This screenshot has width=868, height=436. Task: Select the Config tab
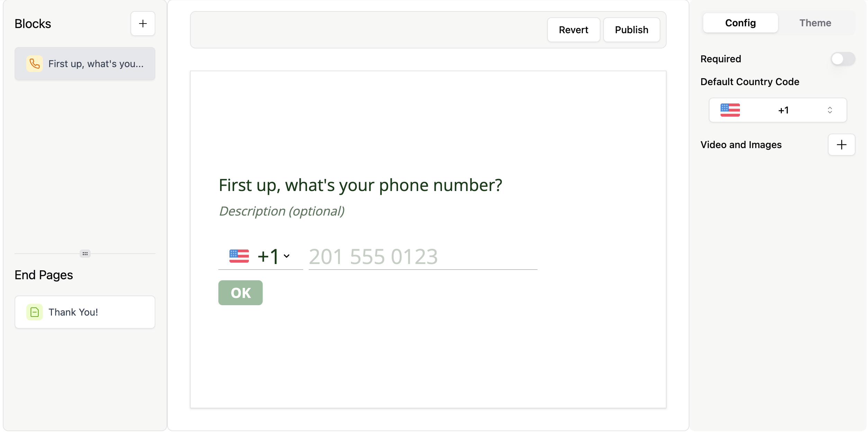(740, 23)
